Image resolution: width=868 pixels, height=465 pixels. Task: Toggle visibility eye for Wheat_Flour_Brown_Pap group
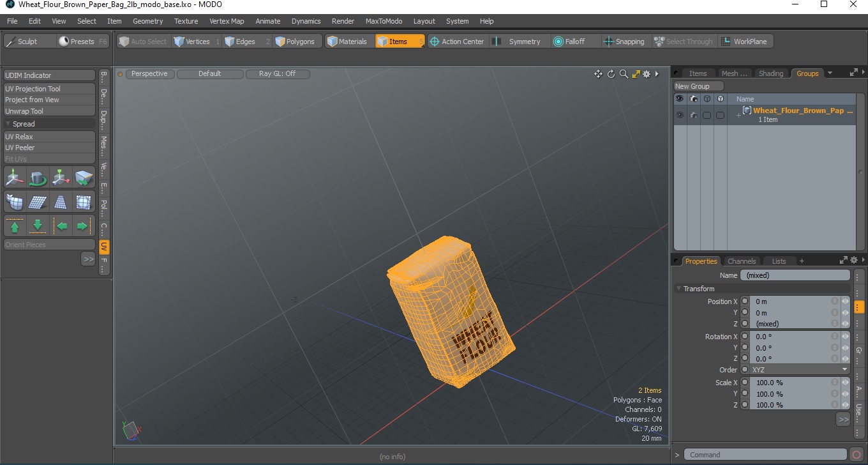point(680,115)
